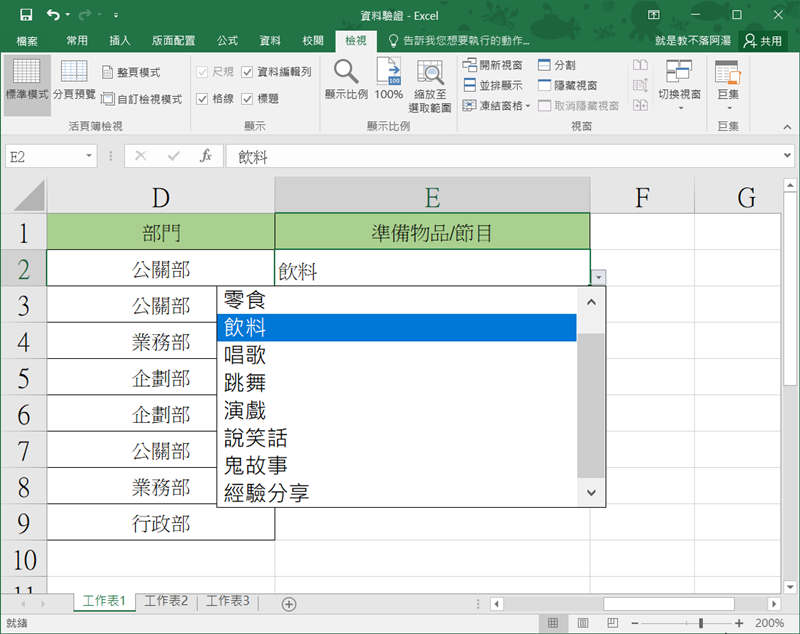
Task: Expand the 凍結窗格 freeze panes dropdown
Action: coord(499,105)
